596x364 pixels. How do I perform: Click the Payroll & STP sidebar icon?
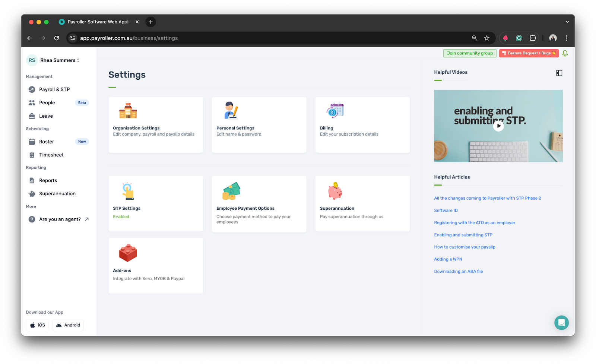tap(32, 89)
